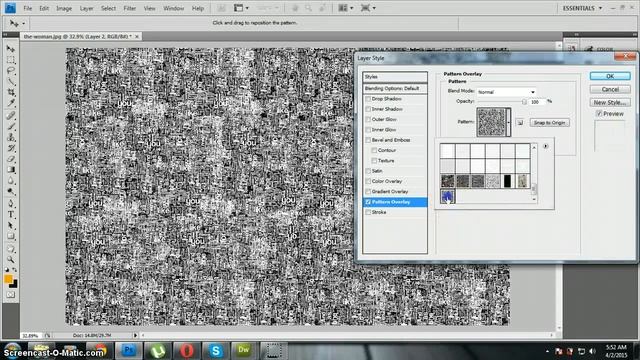Open Photoshop from the Windows taskbar
Image resolution: width=640 pixels, height=360 pixels.
pyautogui.click(x=129, y=350)
